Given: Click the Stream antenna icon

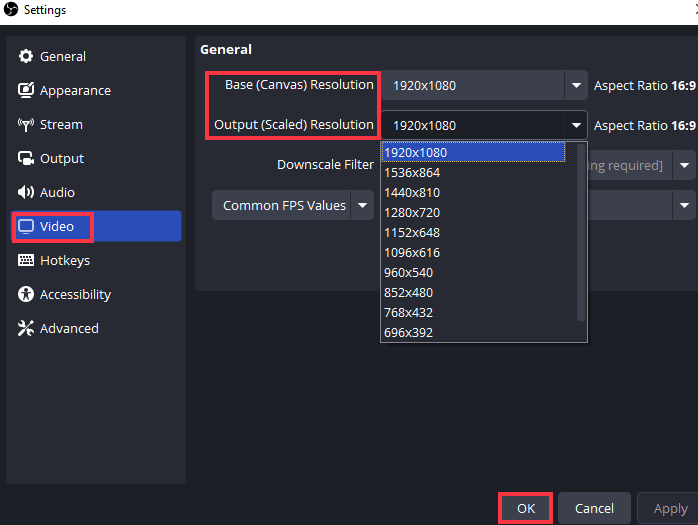Looking at the screenshot, I should [x=26, y=125].
